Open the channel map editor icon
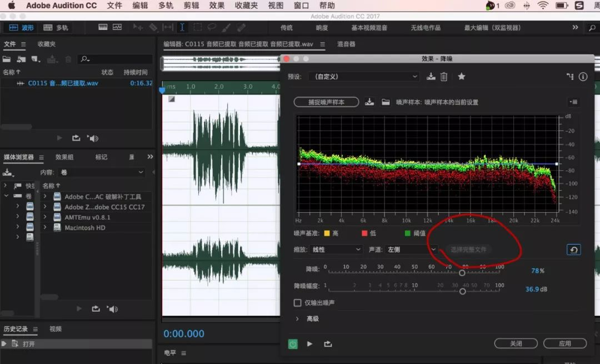Screen dimensions: 600x364 click(570, 77)
